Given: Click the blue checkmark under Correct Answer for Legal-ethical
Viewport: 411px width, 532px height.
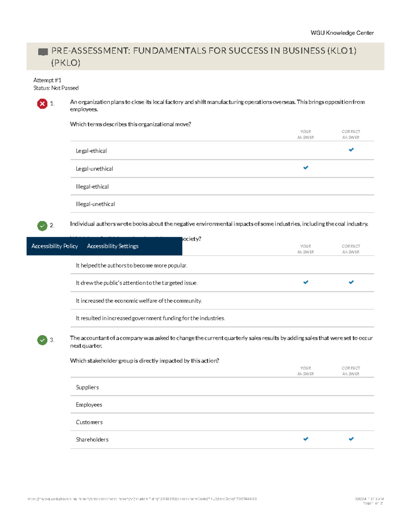Looking at the screenshot, I should (x=351, y=150).
